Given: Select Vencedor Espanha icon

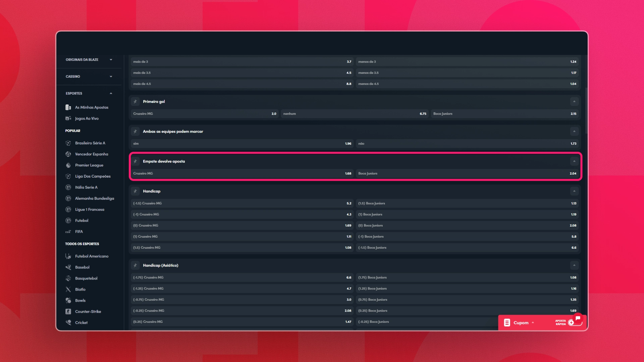Looking at the screenshot, I should tap(68, 154).
